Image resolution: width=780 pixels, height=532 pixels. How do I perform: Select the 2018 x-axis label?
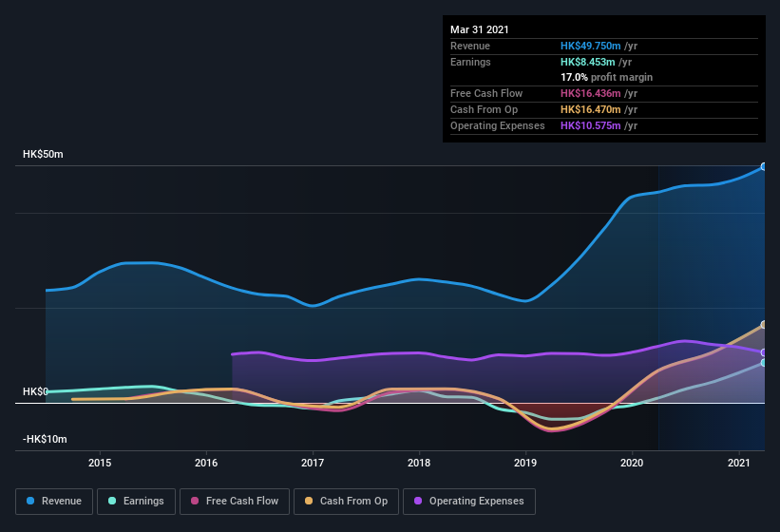click(419, 463)
